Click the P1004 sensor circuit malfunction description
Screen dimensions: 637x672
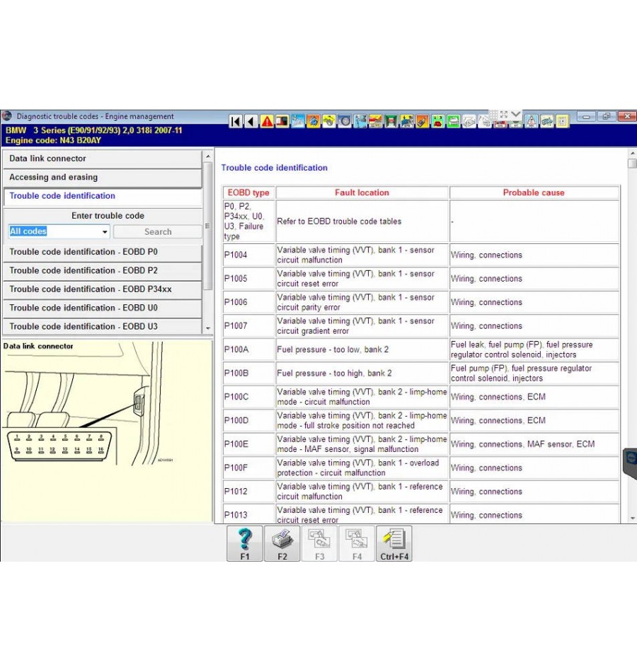click(362, 255)
